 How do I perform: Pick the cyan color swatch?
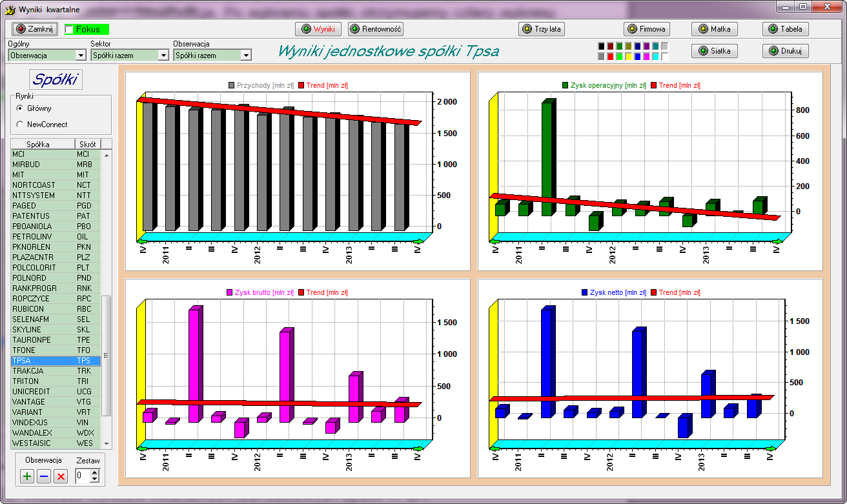656,57
